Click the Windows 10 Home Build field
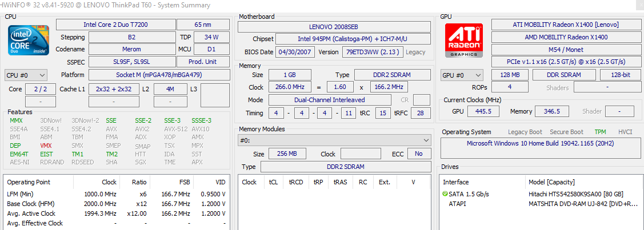 [541, 148]
